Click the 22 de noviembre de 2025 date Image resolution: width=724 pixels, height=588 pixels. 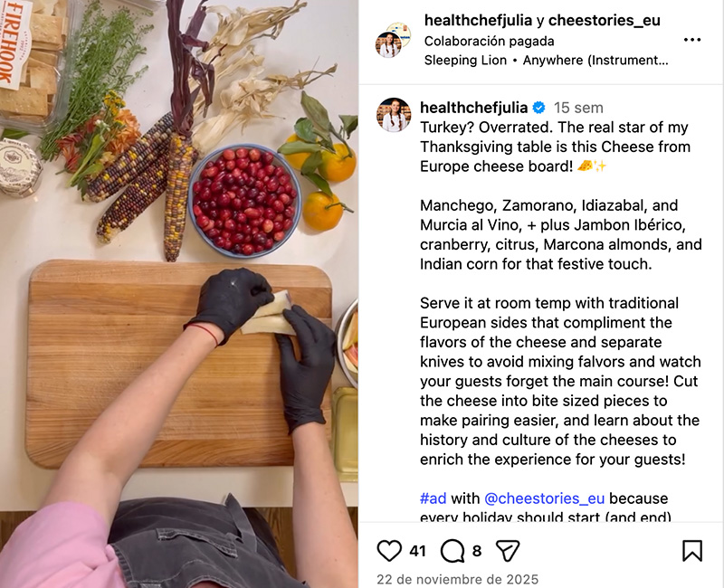(x=458, y=579)
